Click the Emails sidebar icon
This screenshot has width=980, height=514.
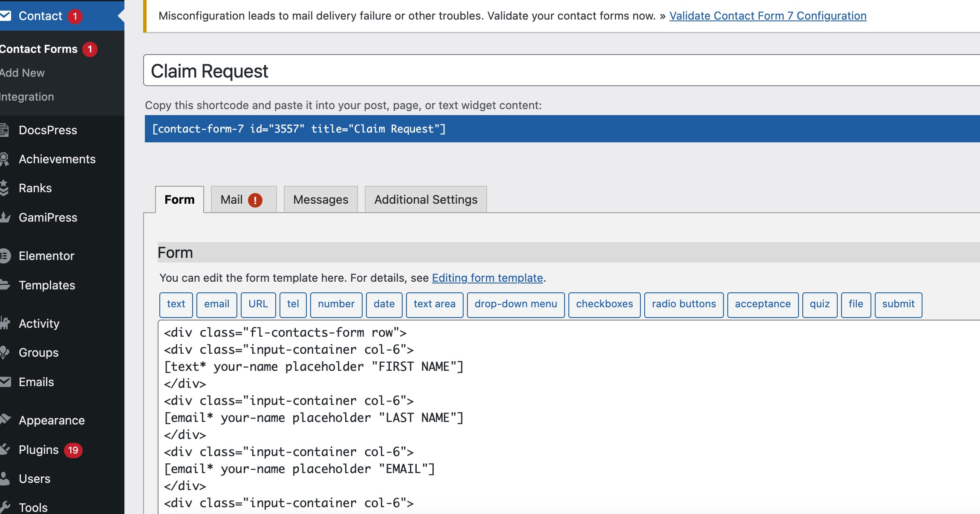click(6, 382)
